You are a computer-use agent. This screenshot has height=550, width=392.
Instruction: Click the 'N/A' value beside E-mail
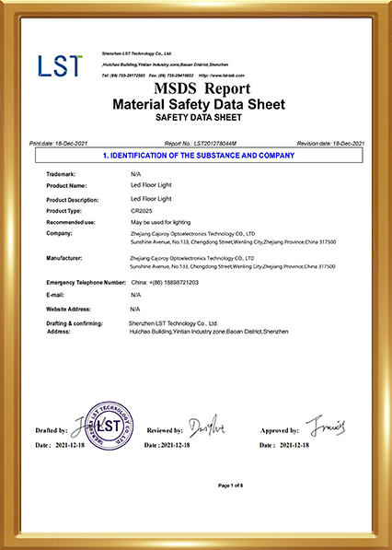[135, 295]
